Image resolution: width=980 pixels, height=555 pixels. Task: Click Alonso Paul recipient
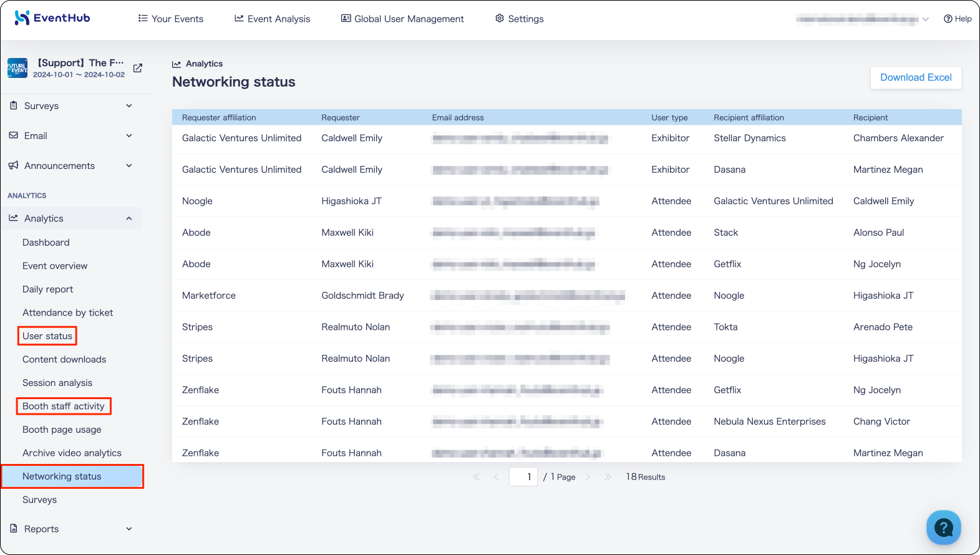878,233
